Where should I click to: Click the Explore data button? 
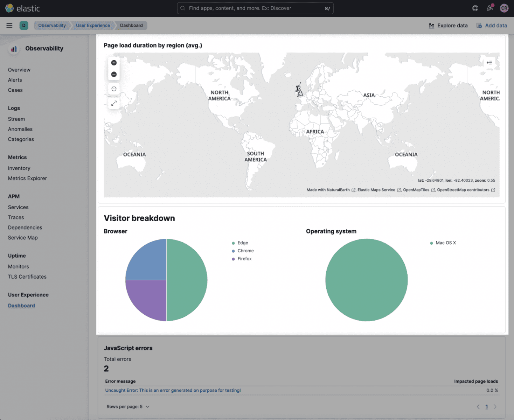coord(448,25)
